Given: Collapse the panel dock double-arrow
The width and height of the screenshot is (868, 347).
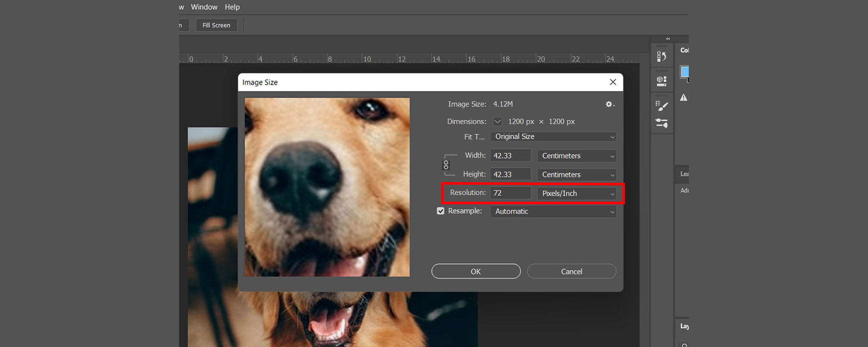Looking at the screenshot, I should tap(668, 39).
